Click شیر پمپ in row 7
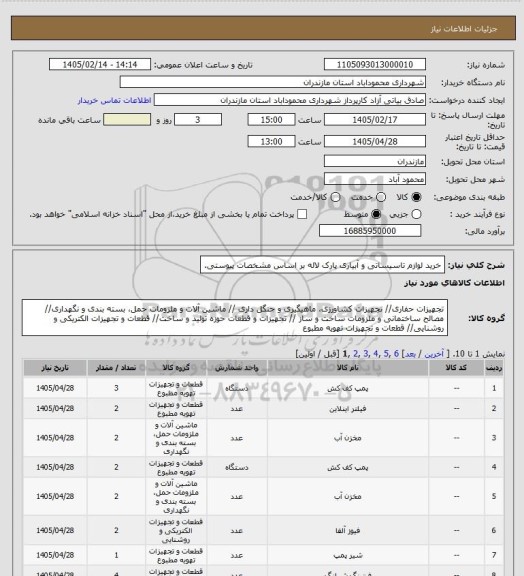Image resolution: width=524 pixels, height=576 pixels. [348, 555]
